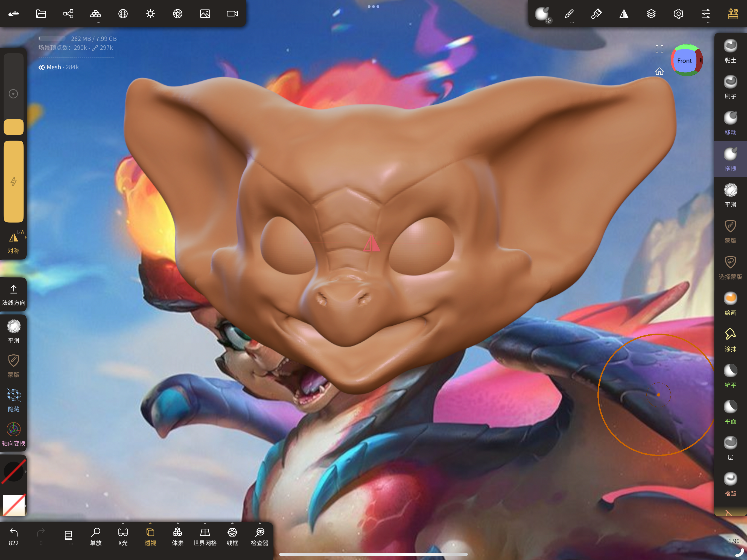Open the scene hierarchy menu
The width and height of the screenshot is (747, 560).
coord(68,13)
